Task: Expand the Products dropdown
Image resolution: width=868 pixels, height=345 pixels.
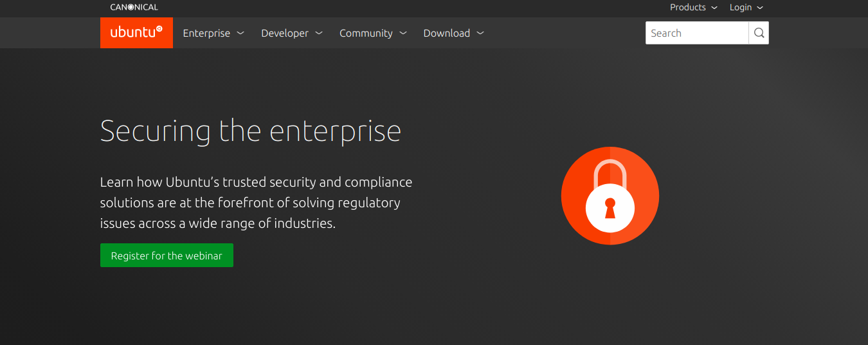Action: (694, 7)
